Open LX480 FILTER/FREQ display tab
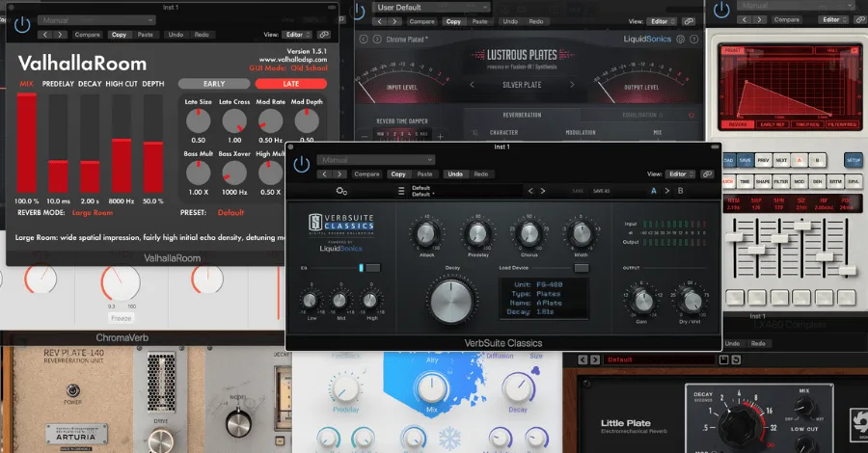This screenshot has height=453, width=868. coord(843,125)
